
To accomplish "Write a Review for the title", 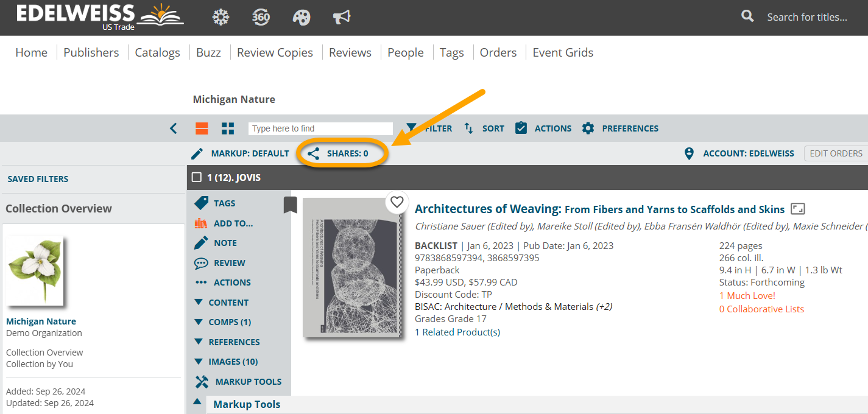I will (220, 263).
